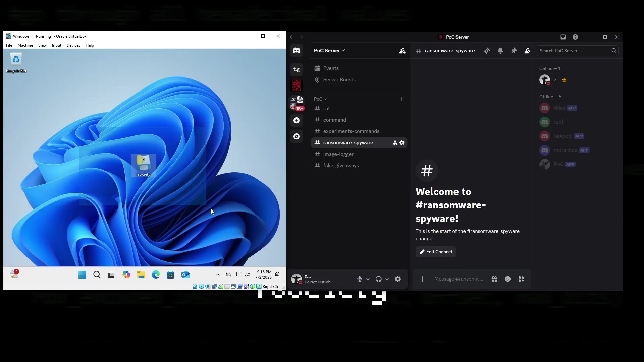Open Microsoft Store from VM taskbar
The height and width of the screenshot is (362, 644).
171,275
